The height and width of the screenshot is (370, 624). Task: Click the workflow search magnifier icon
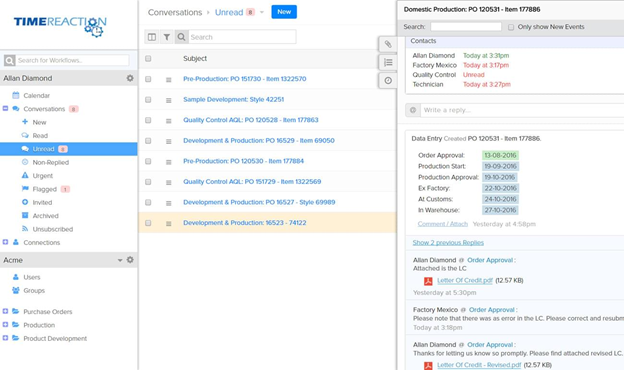10,60
